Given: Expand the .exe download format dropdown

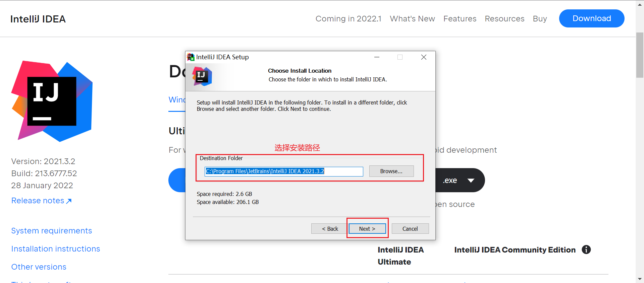Looking at the screenshot, I should (x=471, y=181).
